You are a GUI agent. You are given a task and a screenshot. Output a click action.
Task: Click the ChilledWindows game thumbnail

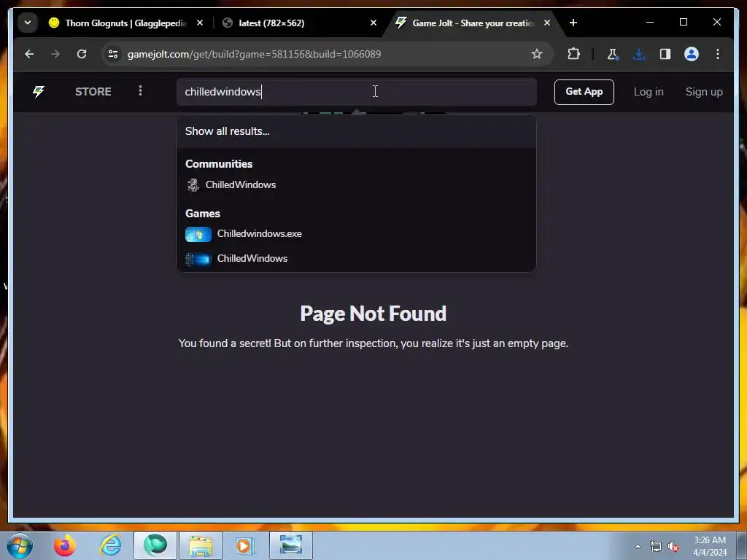tap(198, 259)
